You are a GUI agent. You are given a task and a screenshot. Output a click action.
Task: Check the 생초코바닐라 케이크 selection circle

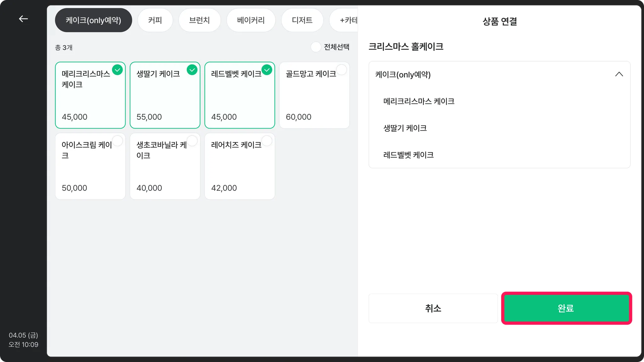coord(192,141)
